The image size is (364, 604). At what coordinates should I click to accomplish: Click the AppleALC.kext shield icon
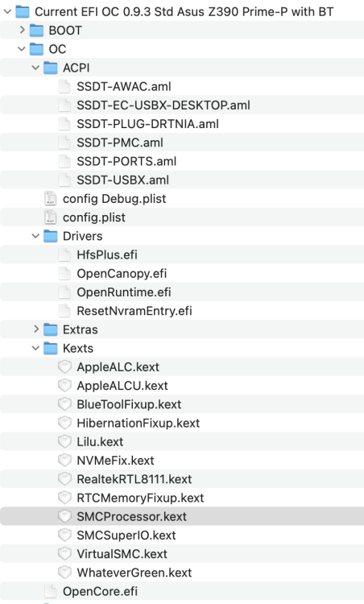pyautogui.click(x=64, y=366)
